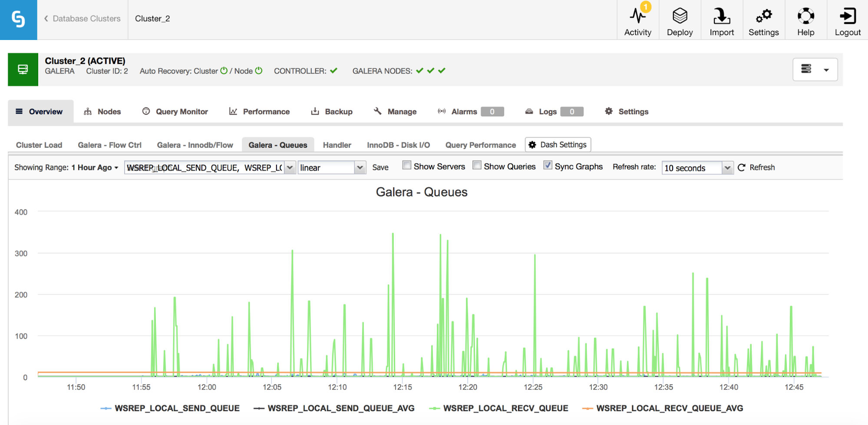Toggle Node auto recovery power icon
The image size is (868, 425).
point(259,70)
